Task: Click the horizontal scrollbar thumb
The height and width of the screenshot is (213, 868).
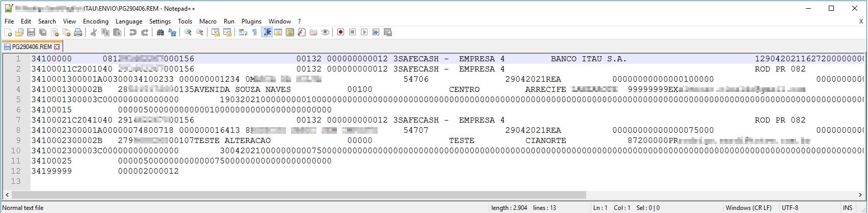Action: pos(299,195)
